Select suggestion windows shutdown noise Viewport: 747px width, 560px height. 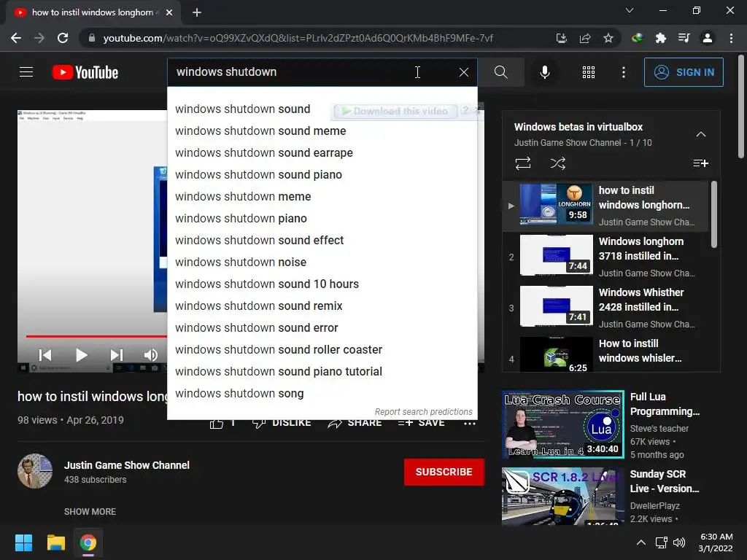322,262
